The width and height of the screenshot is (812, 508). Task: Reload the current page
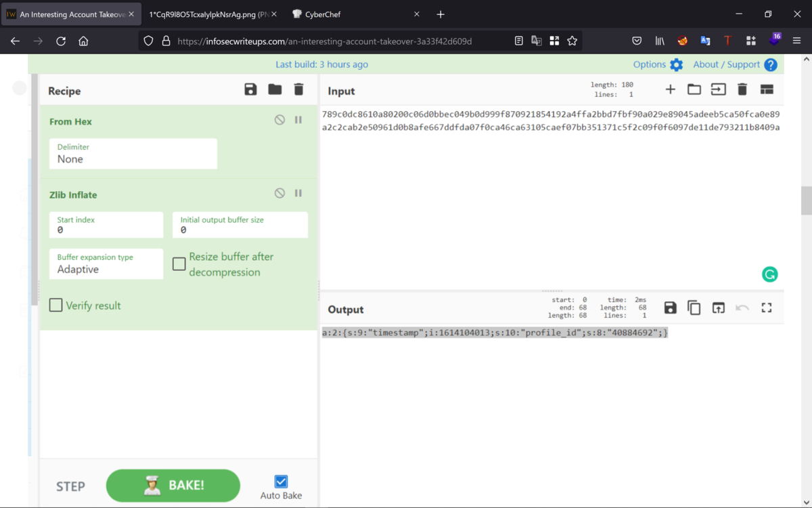point(61,41)
